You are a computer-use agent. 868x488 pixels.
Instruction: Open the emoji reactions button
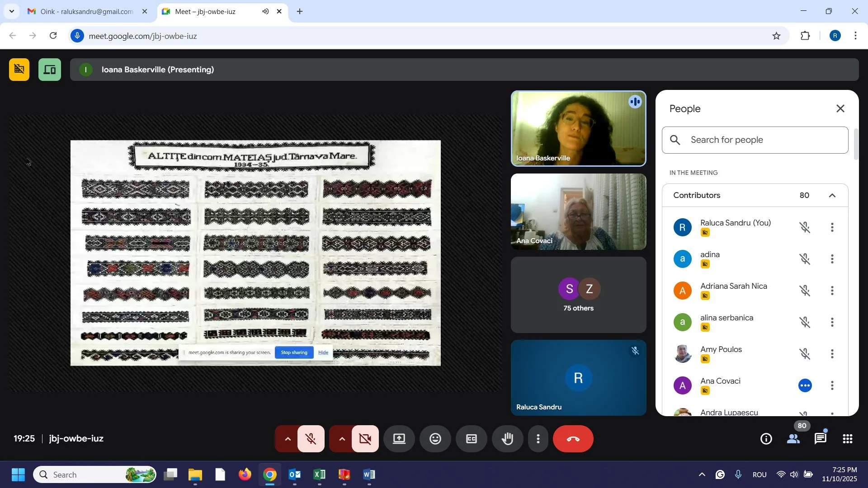point(435,439)
